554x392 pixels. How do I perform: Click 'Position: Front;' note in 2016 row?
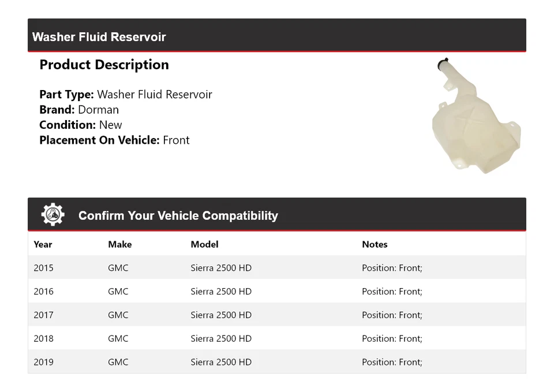(x=392, y=292)
